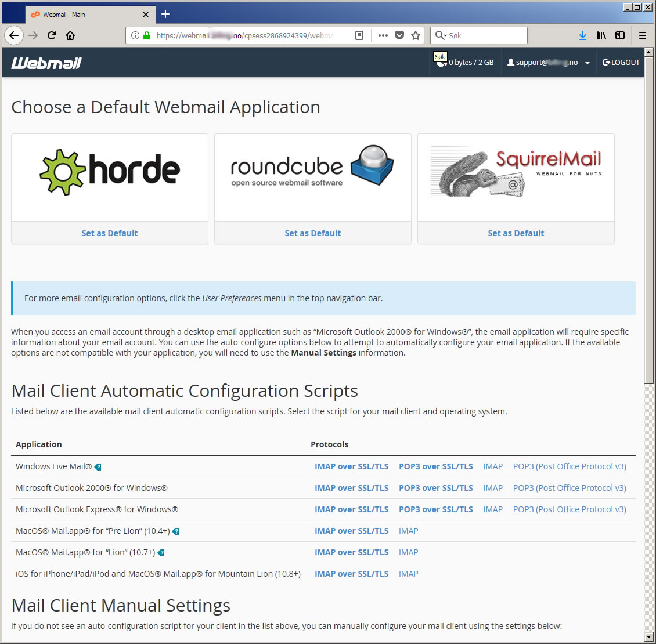
Task: Open POP3 Post Office Protocol for Windows Live Mail
Action: tap(570, 466)
